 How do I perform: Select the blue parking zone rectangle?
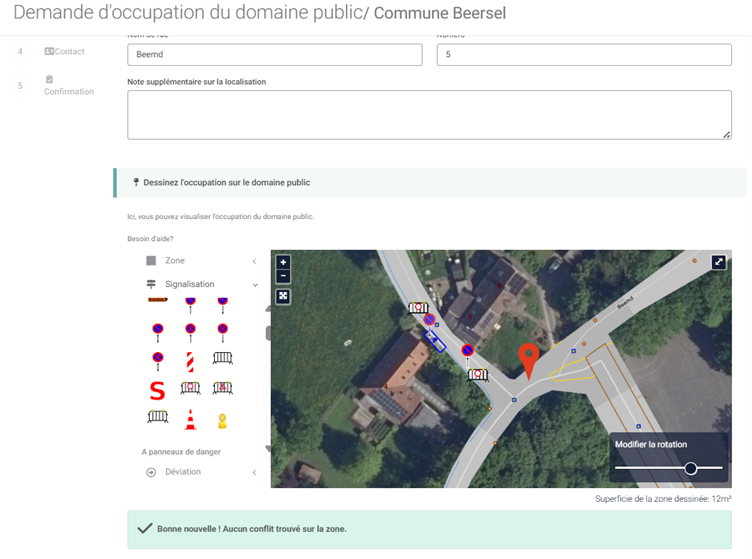pos(435,341)
